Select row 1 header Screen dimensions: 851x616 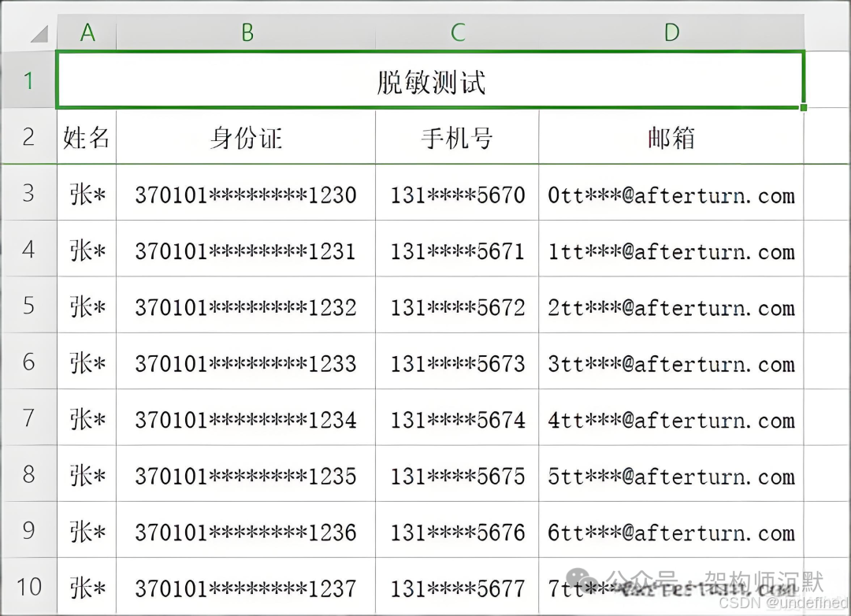pyautogui.click(x=28, y=80)
